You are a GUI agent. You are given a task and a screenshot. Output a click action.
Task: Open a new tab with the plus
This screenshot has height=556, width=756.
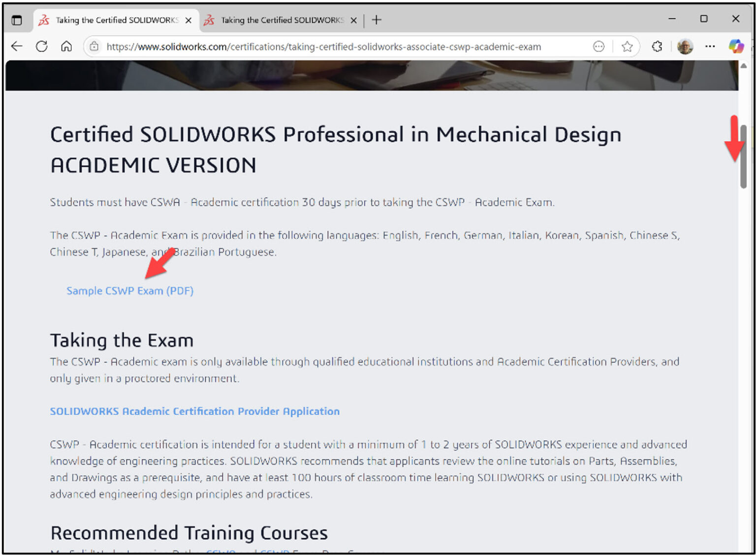(376, 20)
